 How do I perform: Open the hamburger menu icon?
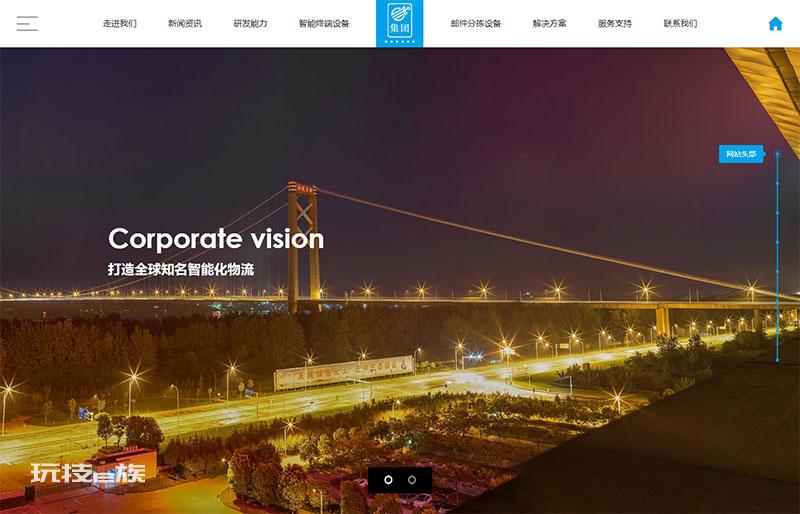[27, 23]
